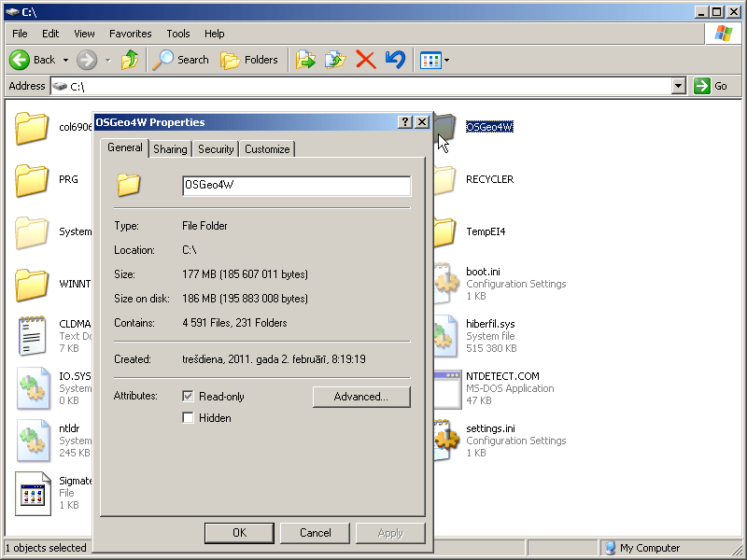Switch to the Customize tab
The image size is (747, 560).
[267, 149]
